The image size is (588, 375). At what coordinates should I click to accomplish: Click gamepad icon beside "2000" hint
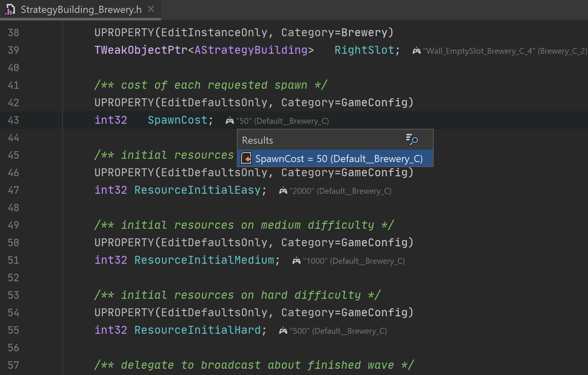[283, 191]
